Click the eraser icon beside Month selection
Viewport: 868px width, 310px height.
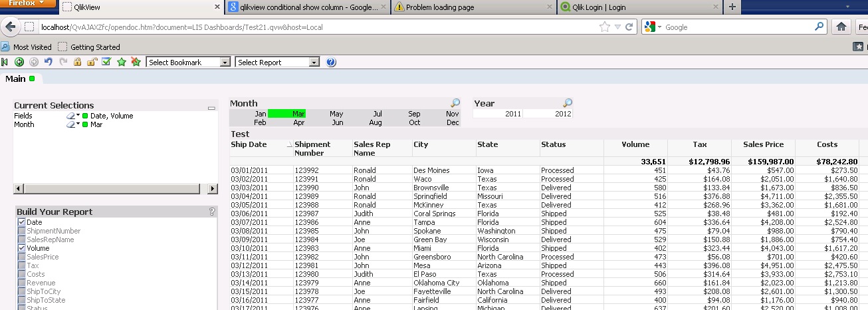point(70,124)
